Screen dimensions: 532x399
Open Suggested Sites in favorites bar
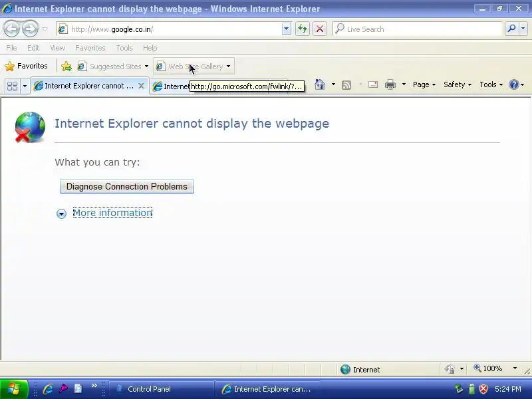pos(113,66)
